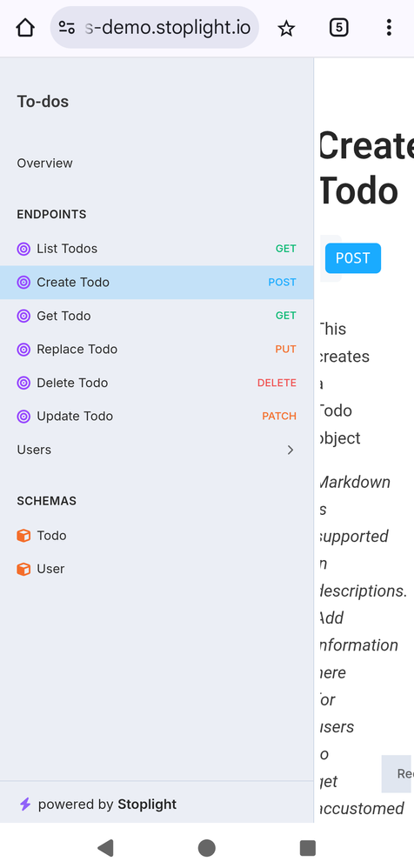Click the Stoplight lightning bolt icon
Viewport: 414px width, 868px height.
25,804
